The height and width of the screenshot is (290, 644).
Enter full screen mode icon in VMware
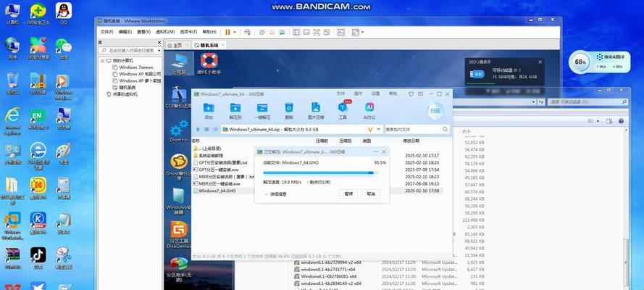point(317,32)
